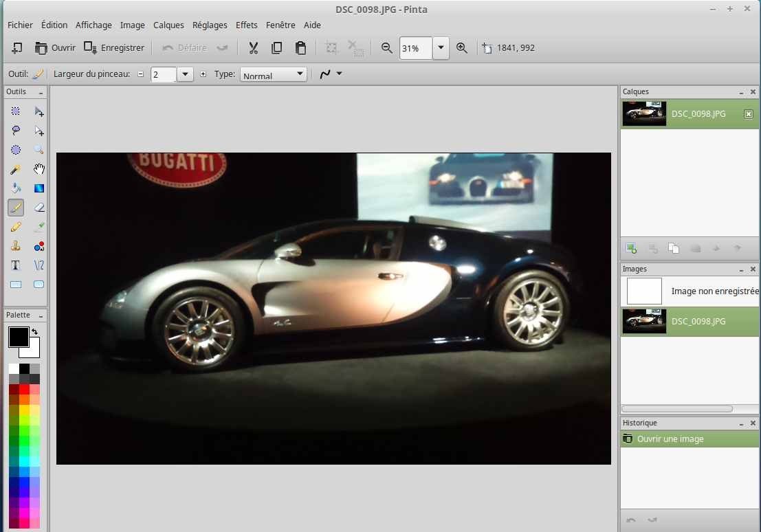Toggle the Pan hand tool
Screen dimensions: 761x532
click(39, 169)
